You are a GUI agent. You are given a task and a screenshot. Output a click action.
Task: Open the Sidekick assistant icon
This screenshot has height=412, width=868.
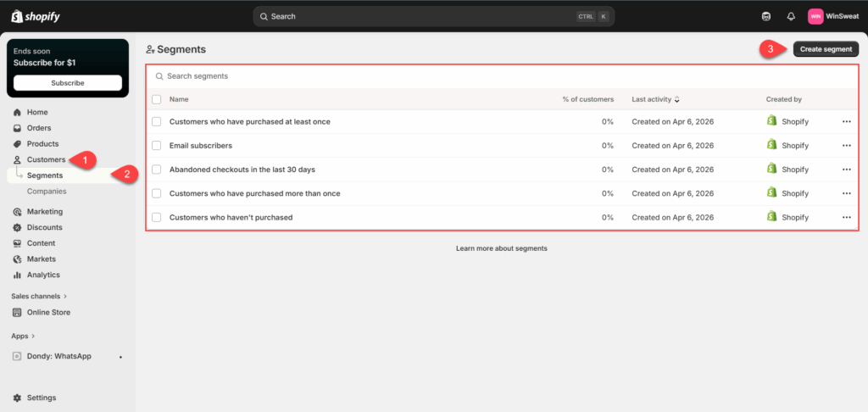[x=766, y=16]
